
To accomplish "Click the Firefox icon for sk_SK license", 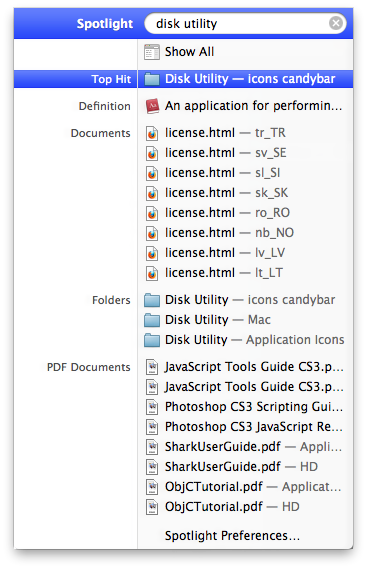I will [x=152, y=193].
